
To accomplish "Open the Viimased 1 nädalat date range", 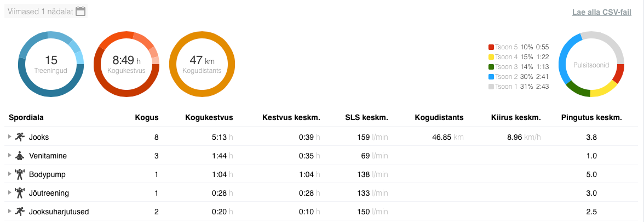I will click(x=41, y=11).
